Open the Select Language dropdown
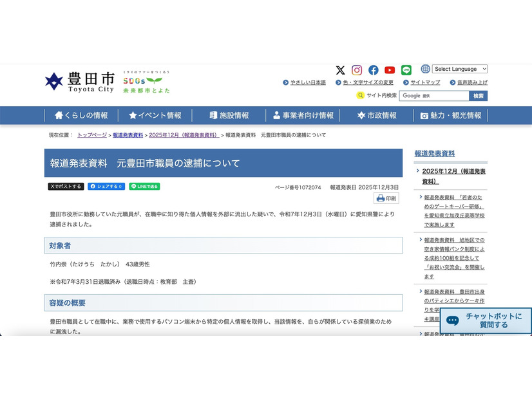Viewport: 532px width, 399px height. 460,69
